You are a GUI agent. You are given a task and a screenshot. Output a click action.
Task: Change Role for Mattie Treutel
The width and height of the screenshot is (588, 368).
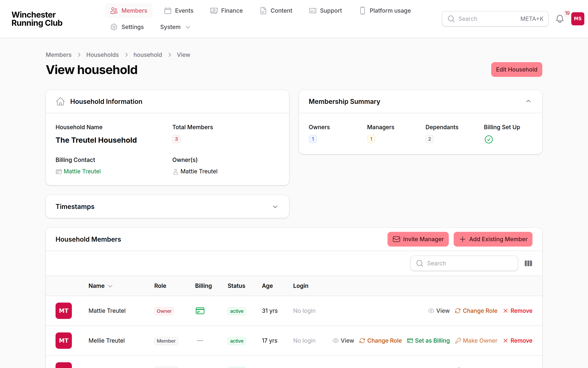(476, 311)
